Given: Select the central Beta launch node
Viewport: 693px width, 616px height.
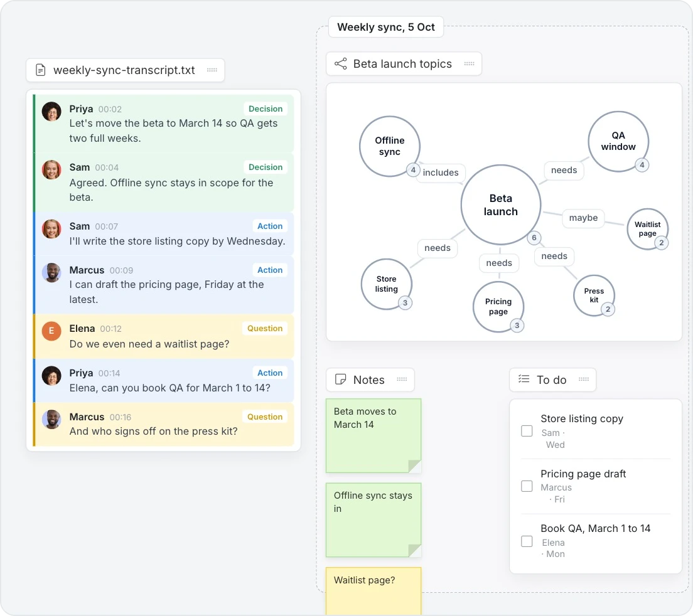Looking at the screenshot, I should [x=501, y=205].
